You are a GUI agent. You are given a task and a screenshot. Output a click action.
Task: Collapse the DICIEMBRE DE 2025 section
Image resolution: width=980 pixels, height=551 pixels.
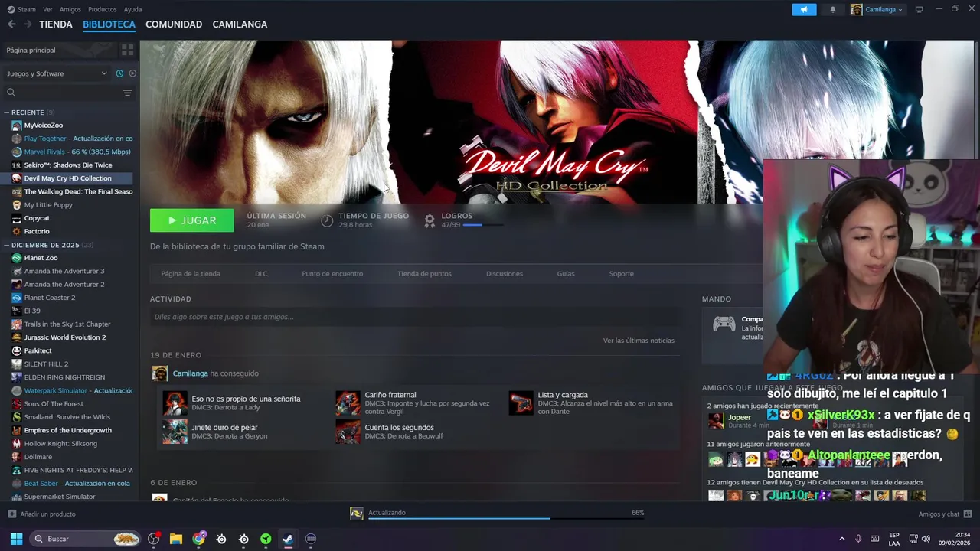point(7,245)
